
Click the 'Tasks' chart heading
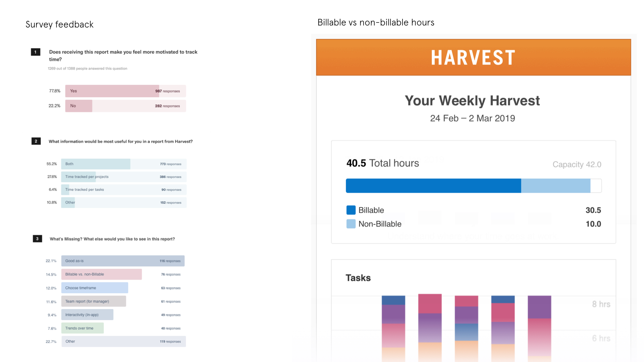358,278
